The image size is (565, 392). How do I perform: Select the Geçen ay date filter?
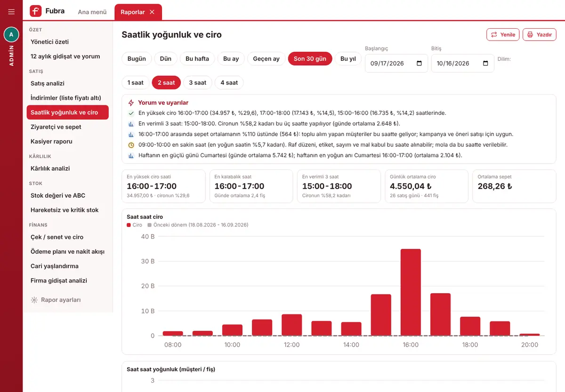pyautogui.click(x=266, y=59)
